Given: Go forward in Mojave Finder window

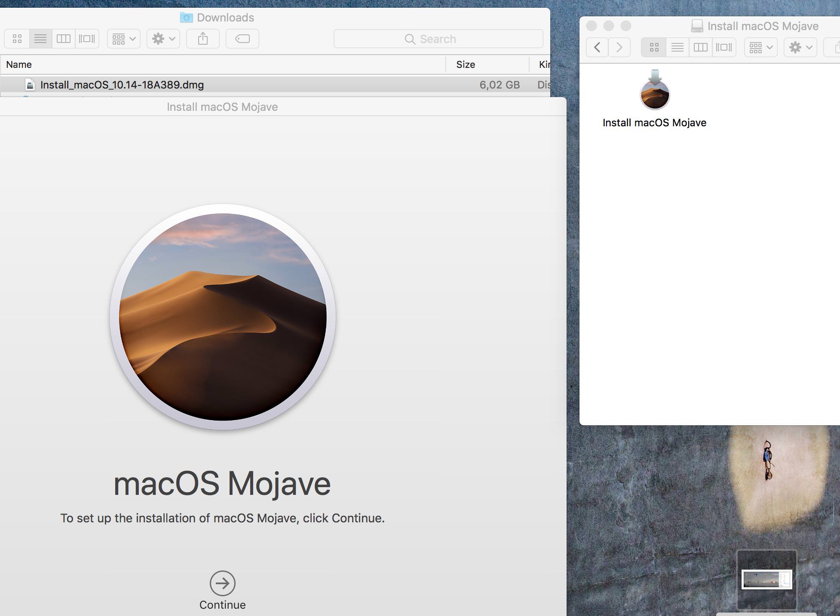Looking at the screenshot, I should point(619,47).
